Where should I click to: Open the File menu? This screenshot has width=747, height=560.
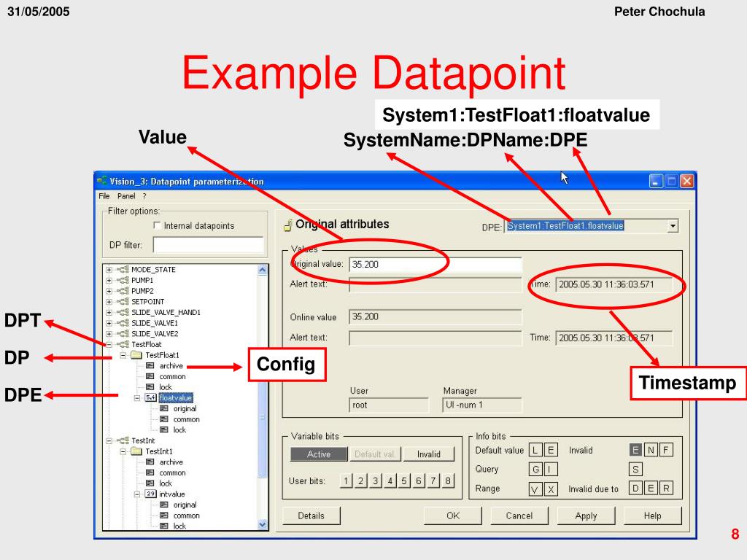[104, 196]
